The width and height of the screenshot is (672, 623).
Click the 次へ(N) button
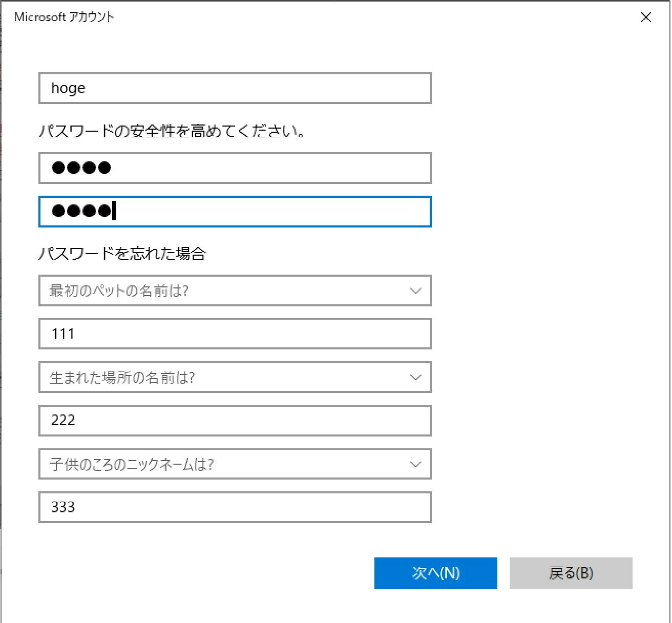[x=436, y=573]
